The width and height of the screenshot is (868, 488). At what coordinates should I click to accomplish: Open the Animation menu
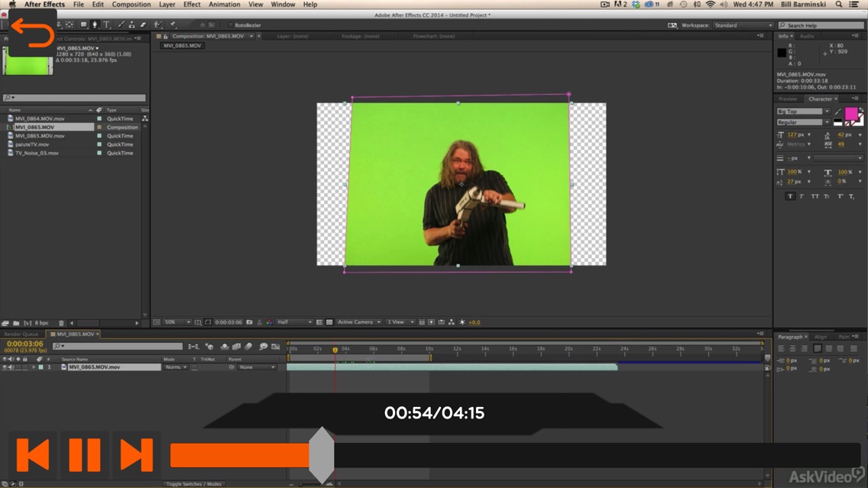click(x=224, y=5)
